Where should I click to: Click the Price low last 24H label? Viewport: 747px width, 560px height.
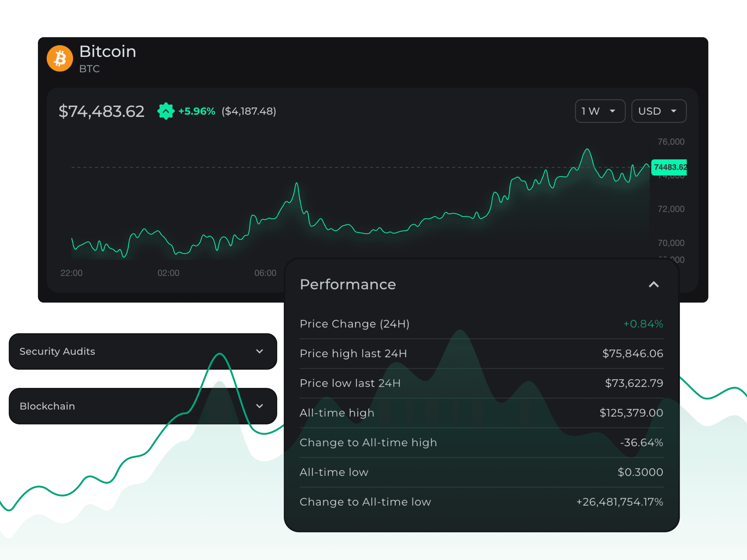[350, 383]
